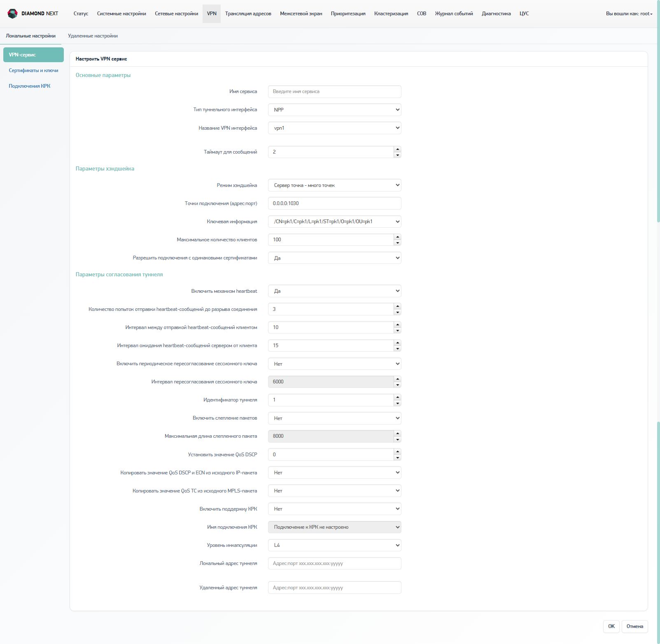The width and height of the screenshot is (660, 644).
Task: Increase heartbeat attempts count stepper
Action: point(397,306)
